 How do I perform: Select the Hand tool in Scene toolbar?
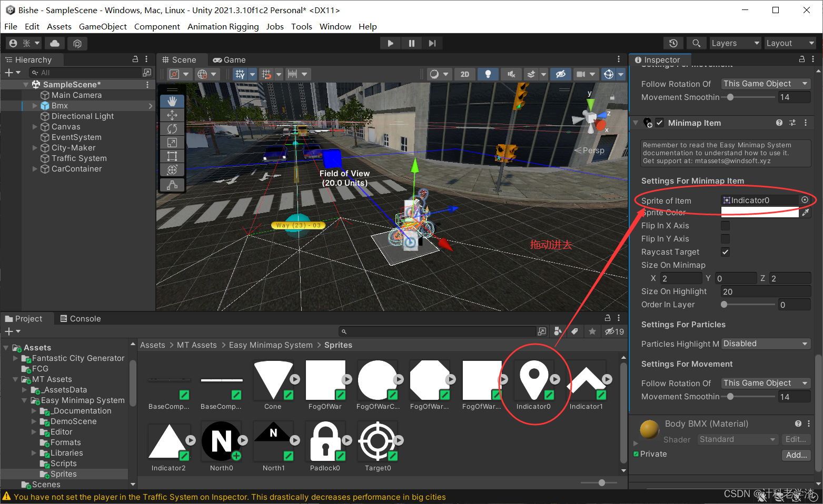coord(172,101)
